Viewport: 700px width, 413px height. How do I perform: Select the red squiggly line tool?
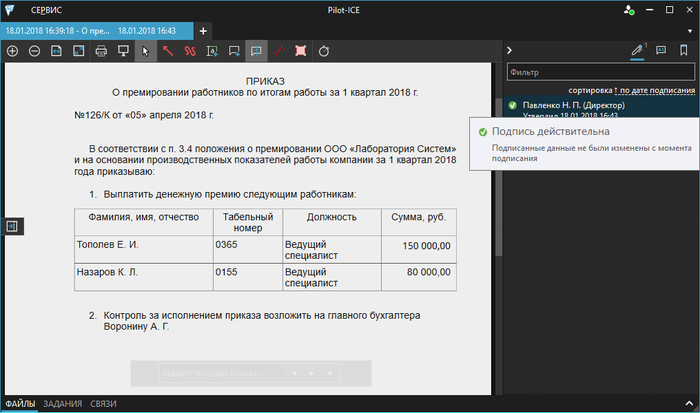coord(189,50)
